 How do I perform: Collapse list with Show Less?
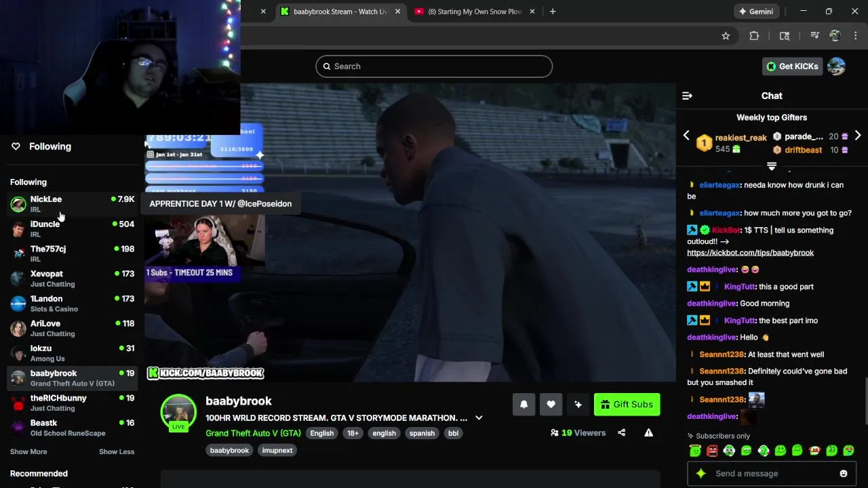coord(117,451)
